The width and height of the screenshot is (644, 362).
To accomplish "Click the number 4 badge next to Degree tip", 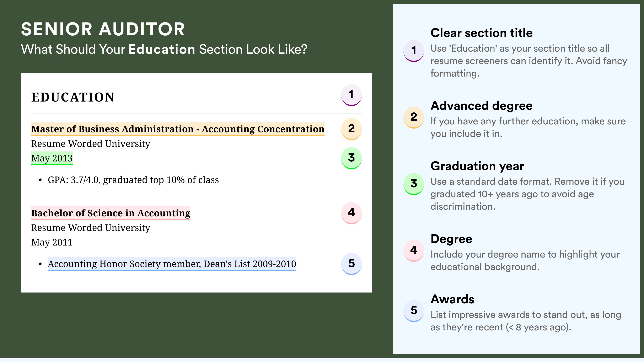I will click(414, 251).
